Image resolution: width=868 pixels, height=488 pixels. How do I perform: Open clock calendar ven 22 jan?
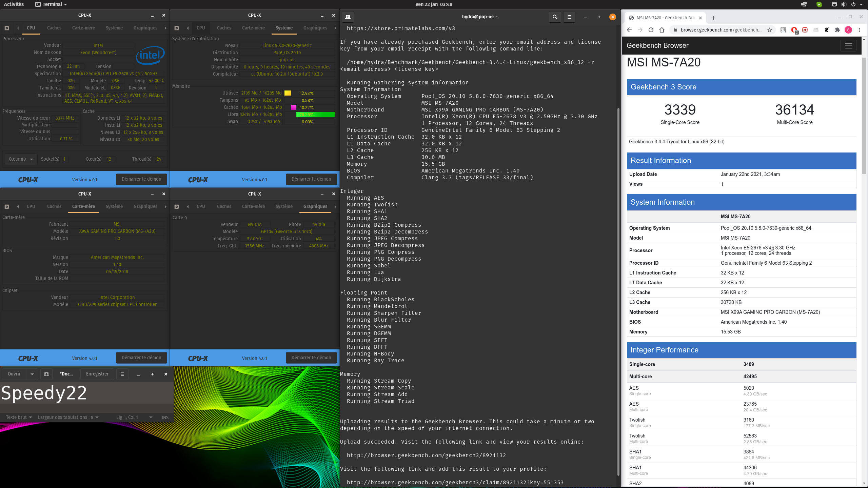434,4
